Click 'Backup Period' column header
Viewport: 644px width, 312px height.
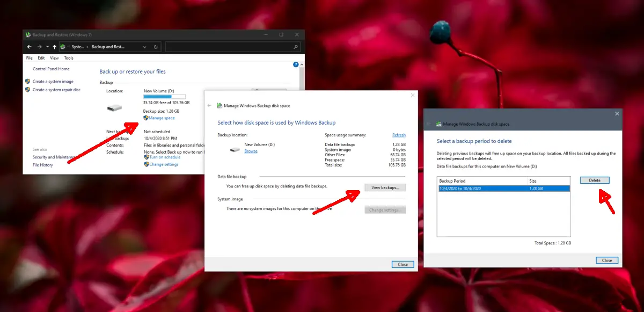pyautogui.click(x=483, y=181)
